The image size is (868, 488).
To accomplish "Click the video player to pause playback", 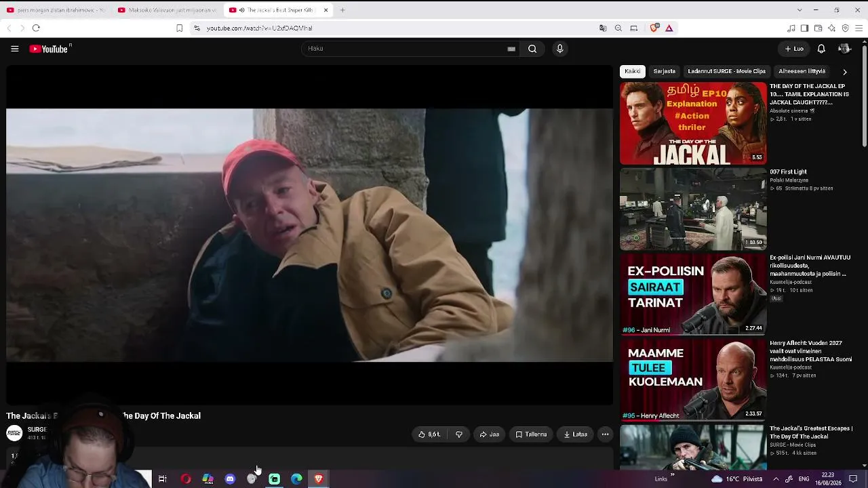I will point(310,235).
